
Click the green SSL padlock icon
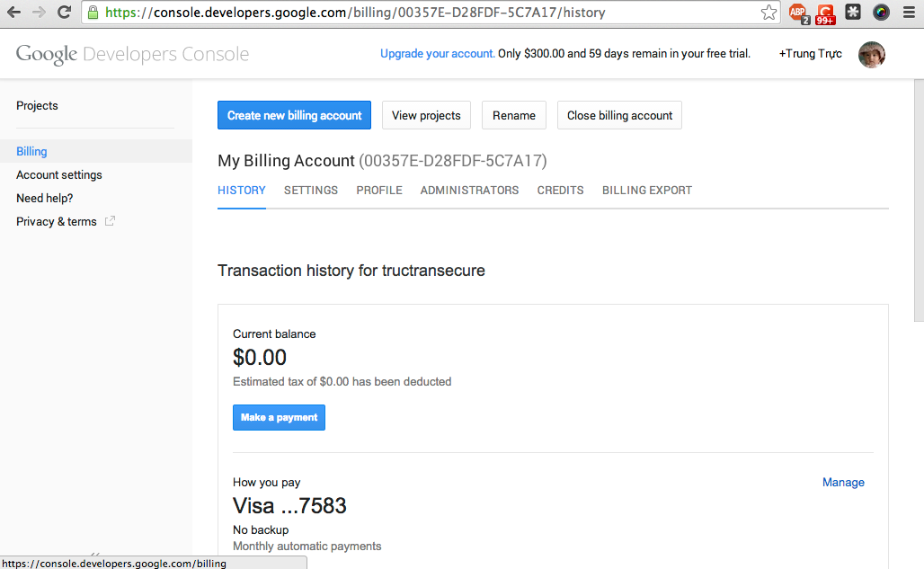pos(93,13)
